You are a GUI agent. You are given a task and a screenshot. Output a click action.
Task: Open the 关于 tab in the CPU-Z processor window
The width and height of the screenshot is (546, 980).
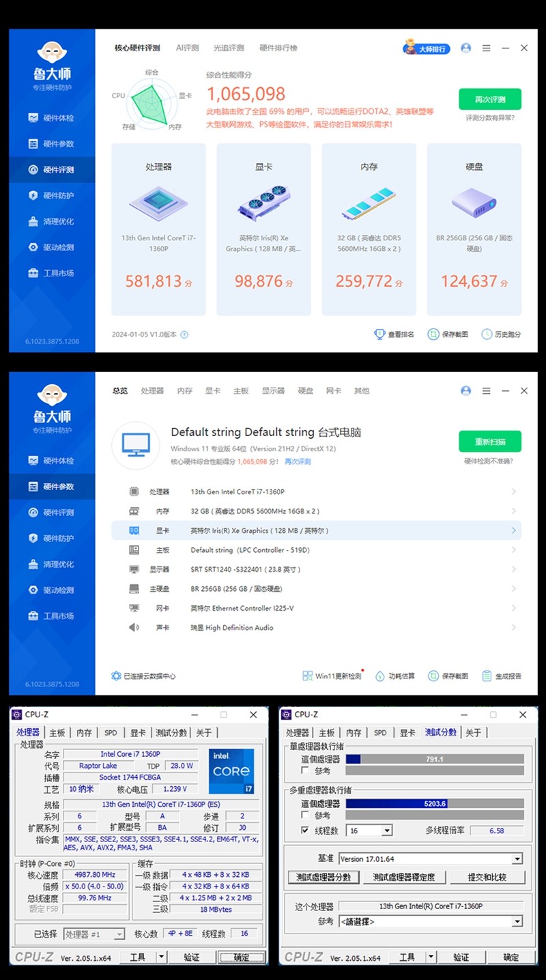pos(203,732)
